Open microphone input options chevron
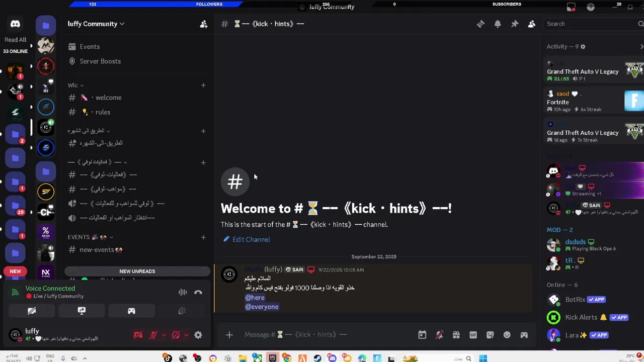This screenshot has height=362, width=644. 164,335
